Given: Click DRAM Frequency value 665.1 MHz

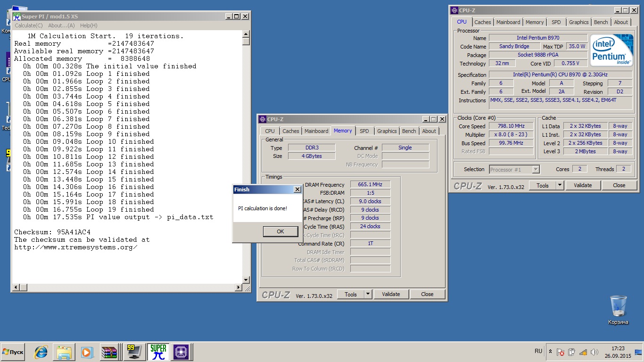Looking at the screenshot, I should [370, 185].
